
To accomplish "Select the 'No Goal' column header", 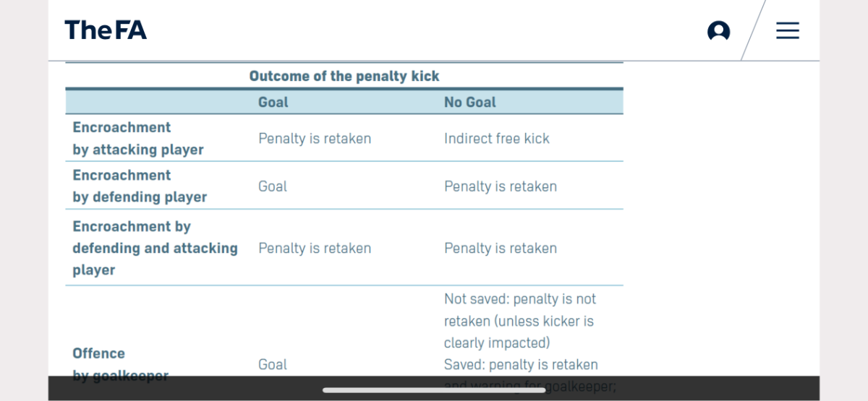I will pyautogui.click(x=470, y=102).
